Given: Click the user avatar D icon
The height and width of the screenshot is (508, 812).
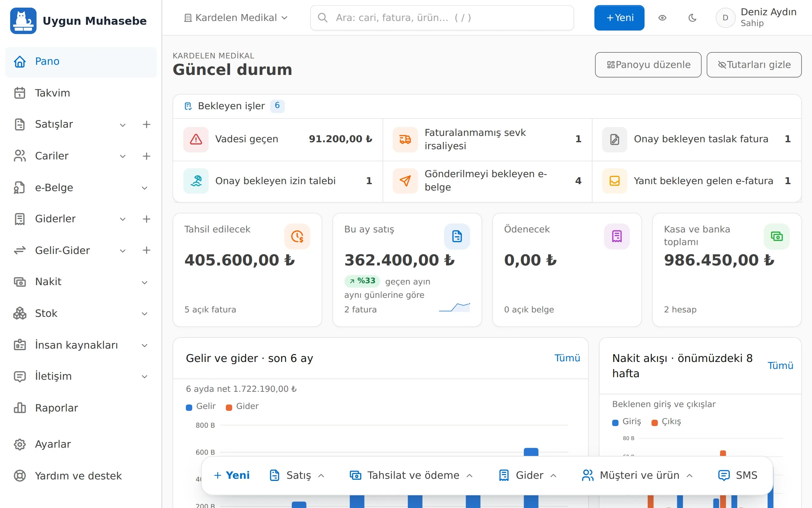Looking at the screenshot, I should pyautogui.click(x=725, y=18).
